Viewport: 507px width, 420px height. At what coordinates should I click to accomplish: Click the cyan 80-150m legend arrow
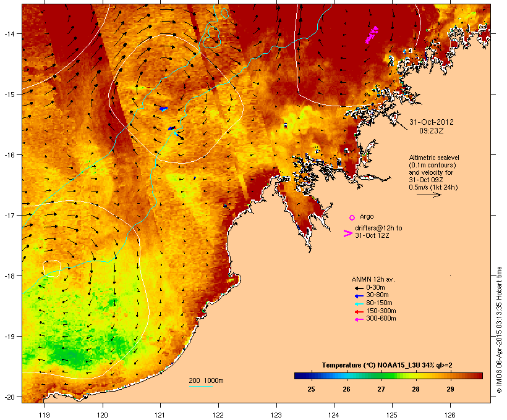pos(359,304)
